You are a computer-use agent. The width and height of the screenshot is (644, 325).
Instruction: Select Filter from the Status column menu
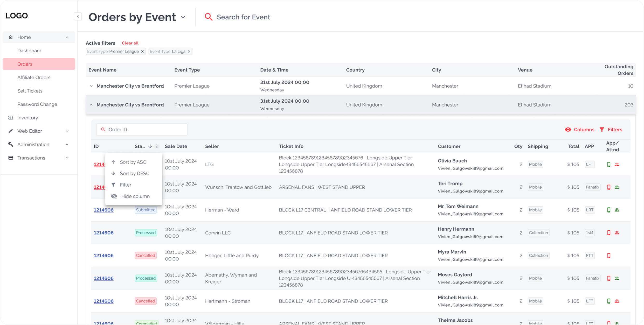tap(126, 185)
